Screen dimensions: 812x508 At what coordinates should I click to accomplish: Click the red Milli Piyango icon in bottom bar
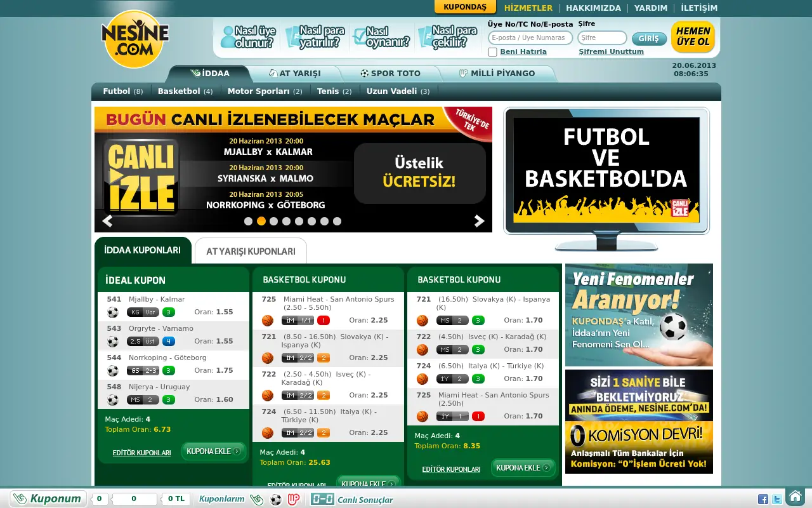[x=293, y=499]
